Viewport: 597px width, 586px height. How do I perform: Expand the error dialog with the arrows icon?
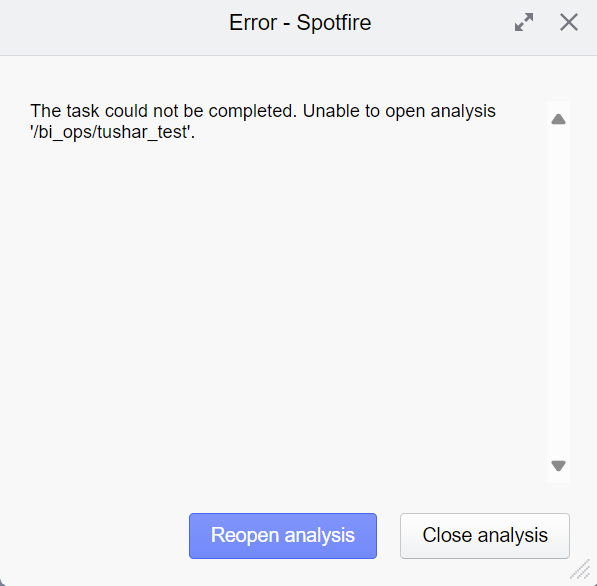click(x=524, y=22)
